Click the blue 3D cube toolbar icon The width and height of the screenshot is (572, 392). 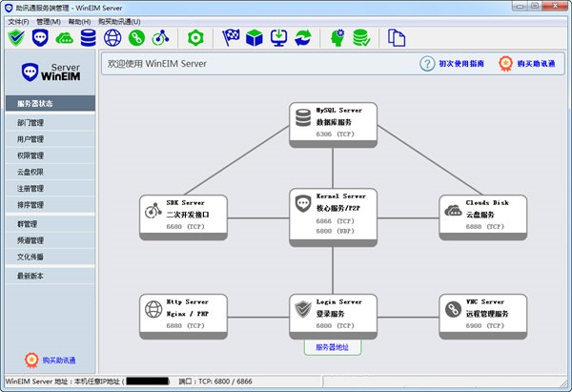point(255,38)
